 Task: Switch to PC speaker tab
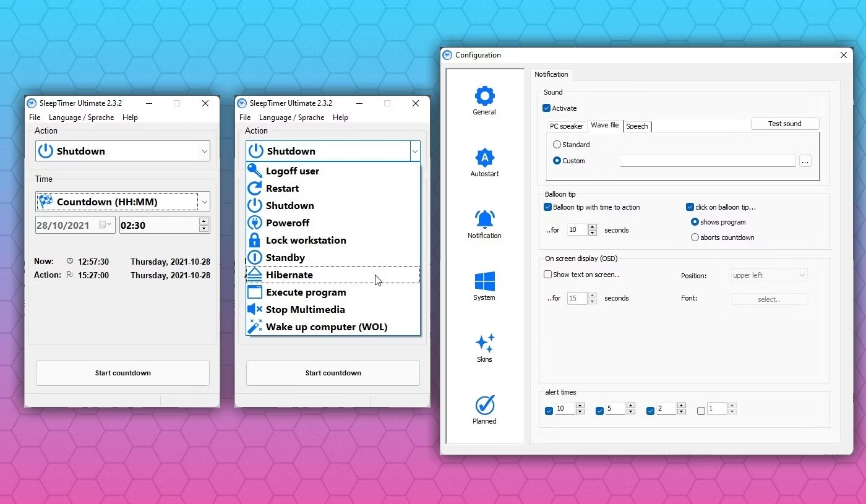click(x=567, y=126)
